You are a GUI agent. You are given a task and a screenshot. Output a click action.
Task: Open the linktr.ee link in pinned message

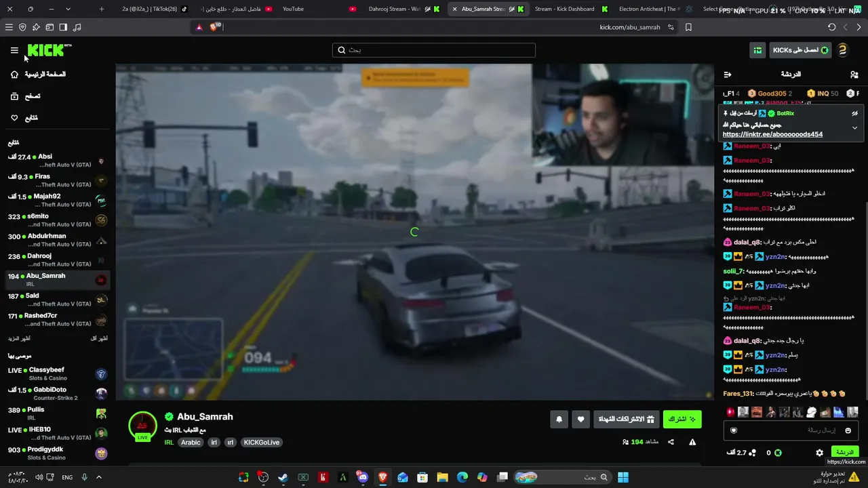click(772, 134)
